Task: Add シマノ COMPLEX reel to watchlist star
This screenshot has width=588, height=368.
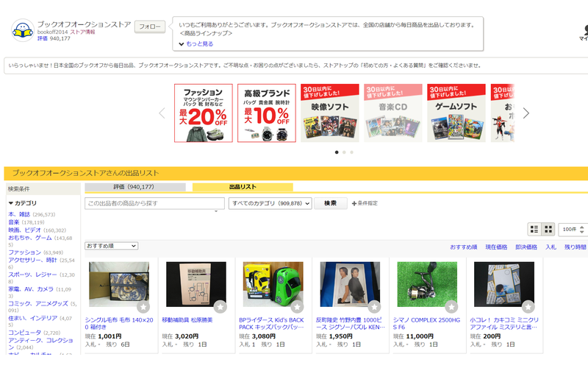Action: 451,307
